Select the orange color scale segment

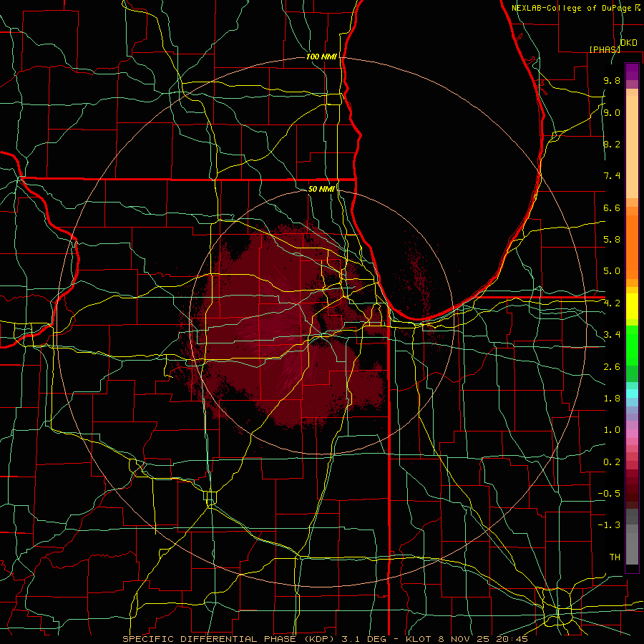click(x=632, y=247)
